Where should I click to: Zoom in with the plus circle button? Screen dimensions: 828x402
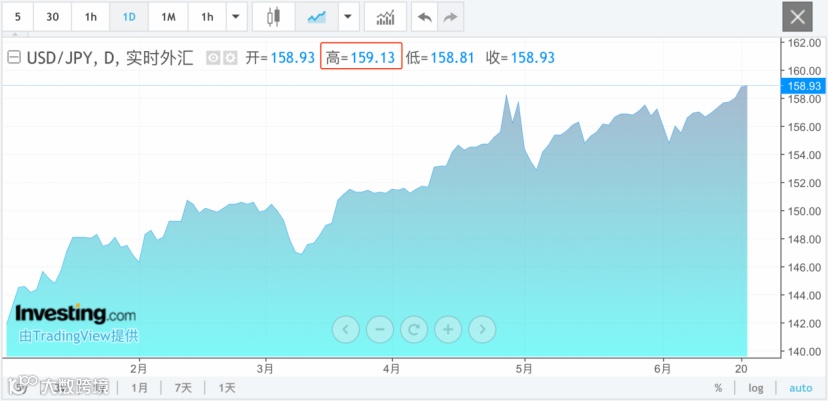(448, 330)
